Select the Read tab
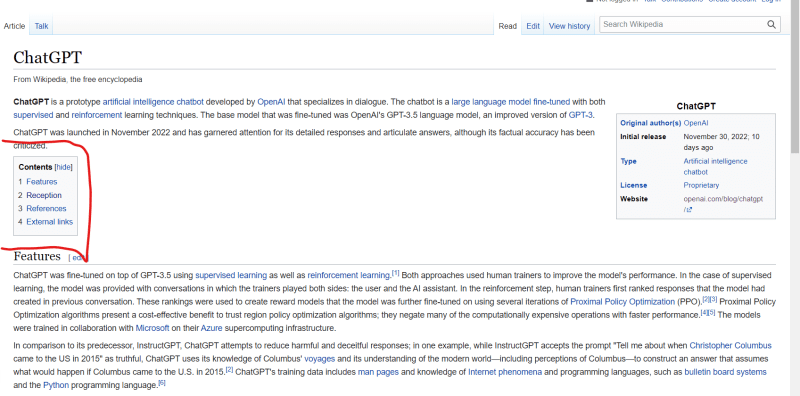 coord(508,26)
